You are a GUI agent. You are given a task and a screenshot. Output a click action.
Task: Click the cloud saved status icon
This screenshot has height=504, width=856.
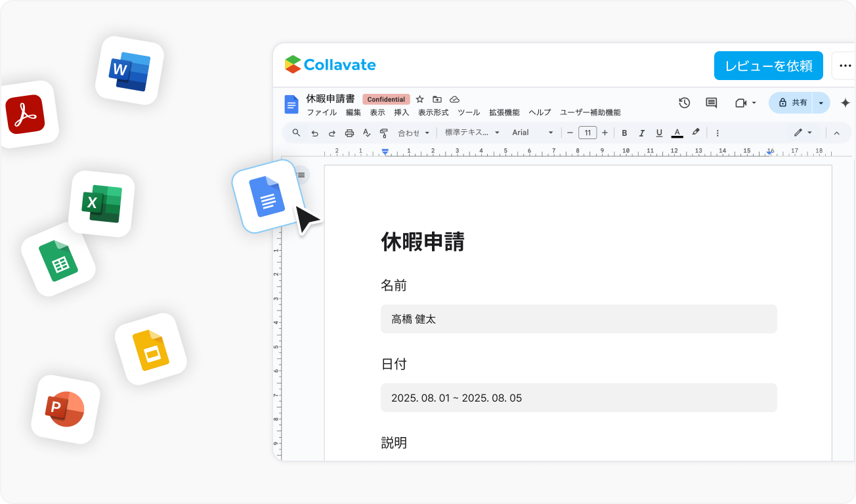[454, 99]
